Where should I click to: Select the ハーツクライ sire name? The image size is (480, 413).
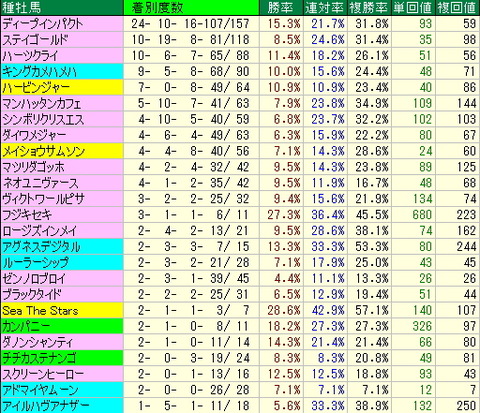30,56
